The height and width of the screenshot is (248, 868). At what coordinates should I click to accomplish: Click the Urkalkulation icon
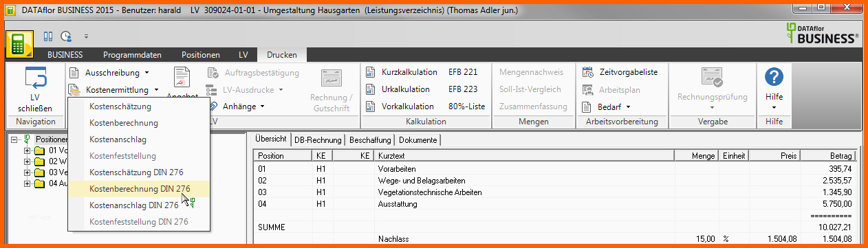pos(370,89)
